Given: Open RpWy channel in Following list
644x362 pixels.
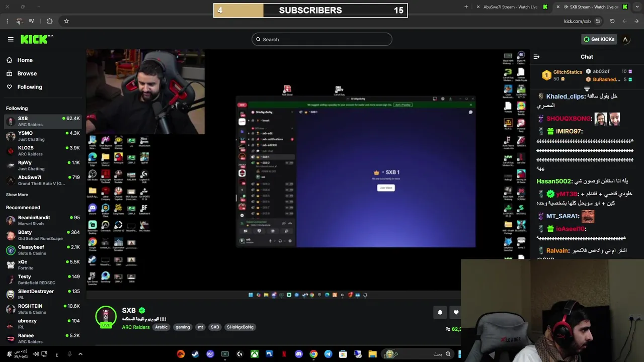Looking at the screenshot, I should (x=43, y=165).
